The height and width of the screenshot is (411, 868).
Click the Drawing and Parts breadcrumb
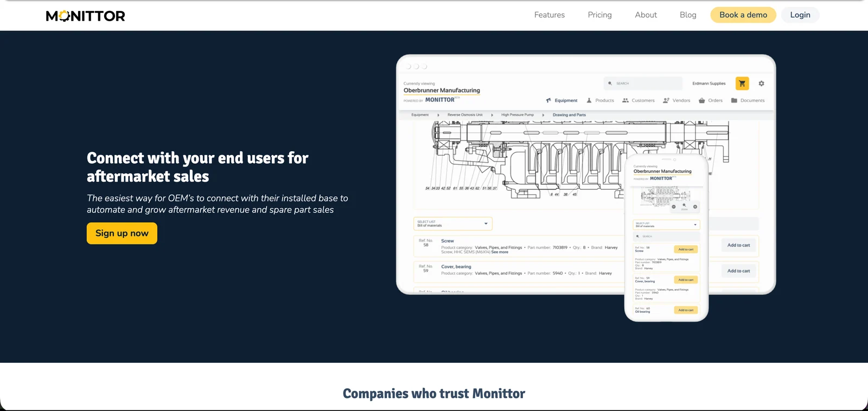(569, 115)
